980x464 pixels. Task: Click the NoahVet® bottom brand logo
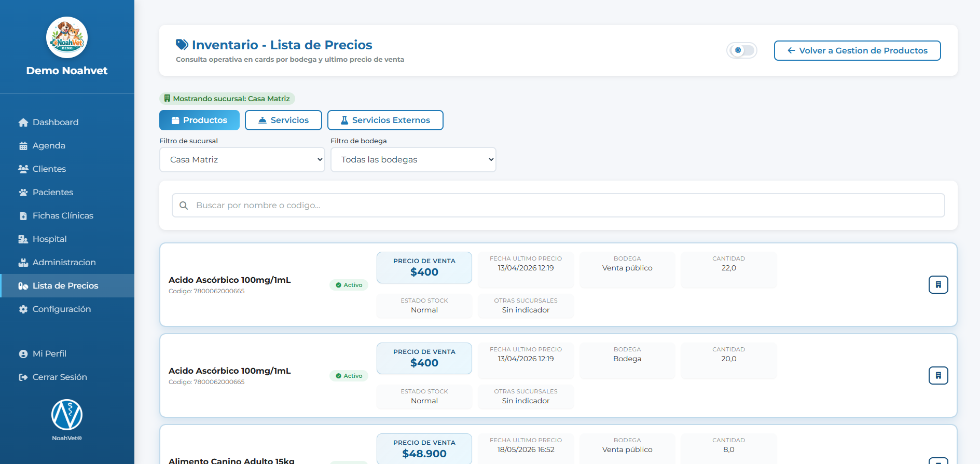pyautogui.click(x=67, y=415)
